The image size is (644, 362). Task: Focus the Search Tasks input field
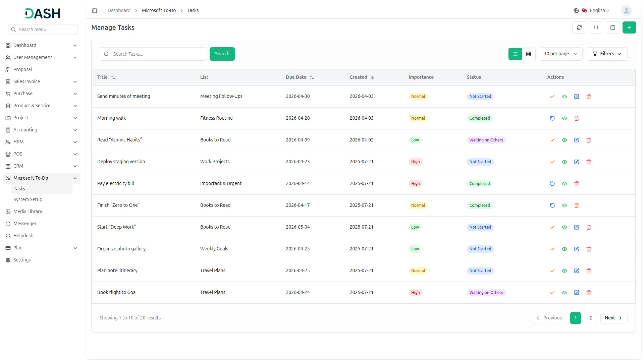click(153, 54)
